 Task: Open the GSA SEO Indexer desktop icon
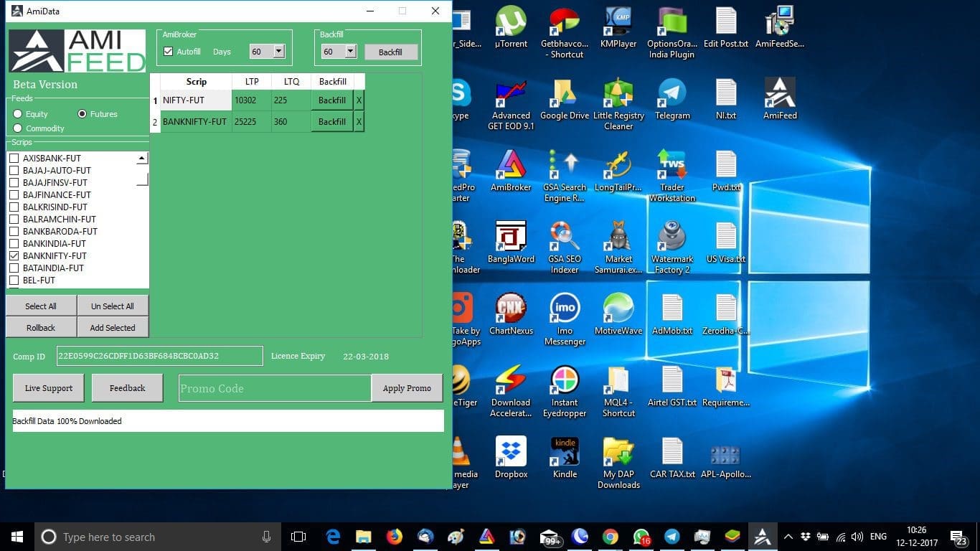coord(565,248)
